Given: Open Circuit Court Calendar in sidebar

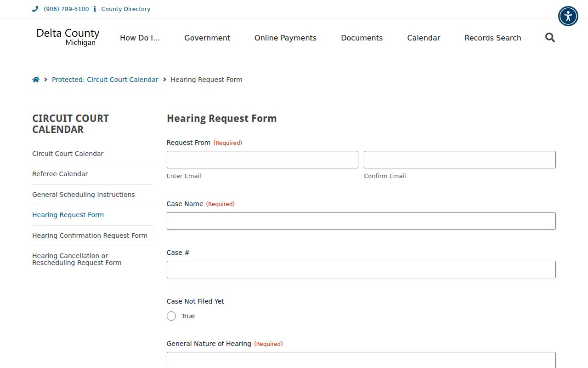Looking at the screenshot, I should pos(68,154).
